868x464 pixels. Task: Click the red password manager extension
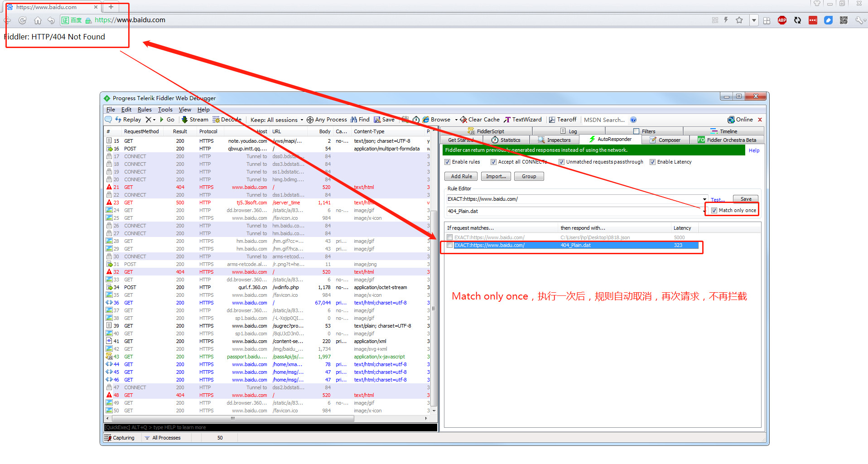pos(813,20)
